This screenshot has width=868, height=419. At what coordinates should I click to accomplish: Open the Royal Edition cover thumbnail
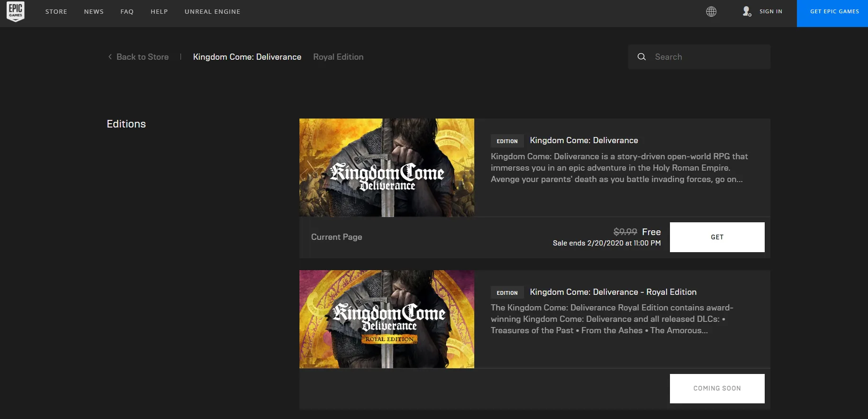(387, 319)
